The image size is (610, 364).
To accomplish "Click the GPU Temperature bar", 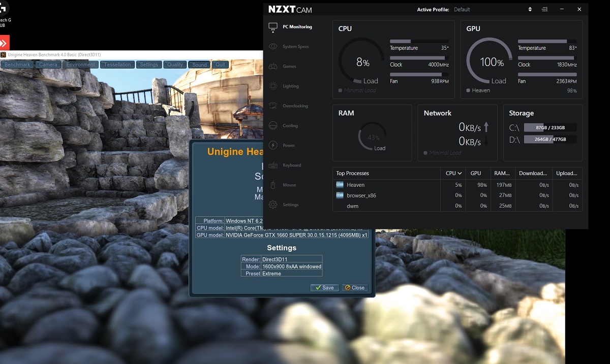I will point(547,41).
